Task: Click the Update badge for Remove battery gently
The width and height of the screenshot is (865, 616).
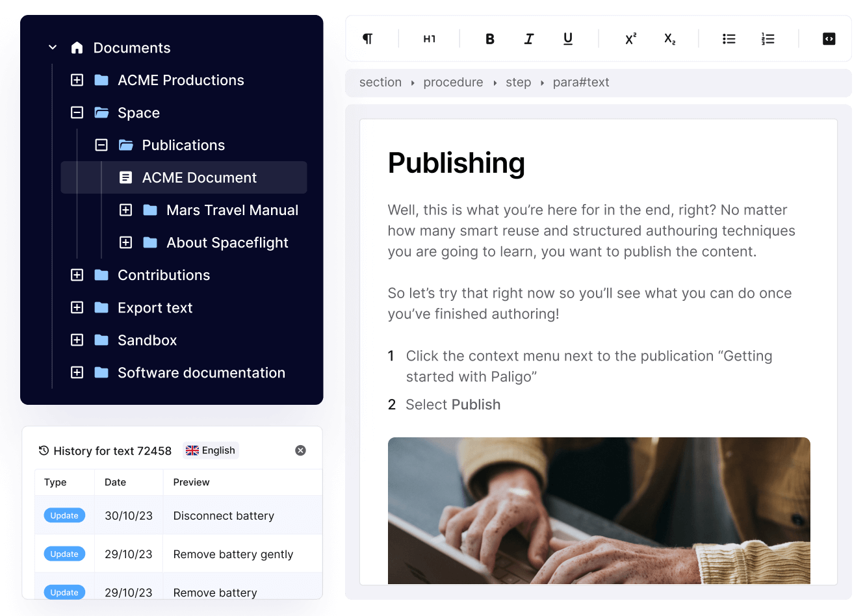Action: [x=64, y=554]
